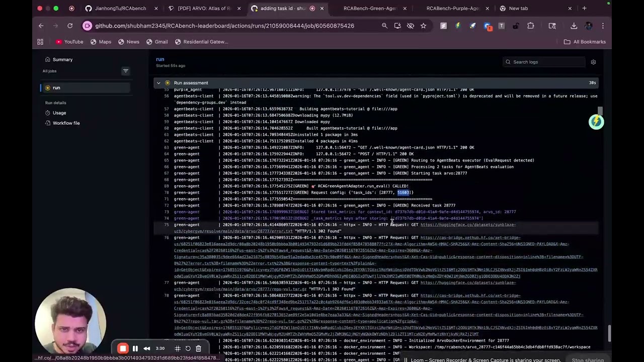Open the YouTube bookmark
This screenshot has height=362, width=644.
pos(69,42)
